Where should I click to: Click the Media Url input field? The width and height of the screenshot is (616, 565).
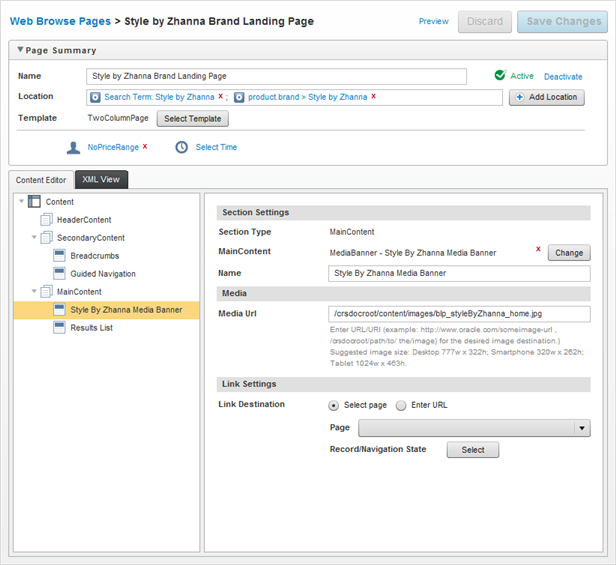pyautogui.click(x=459, y=314)
